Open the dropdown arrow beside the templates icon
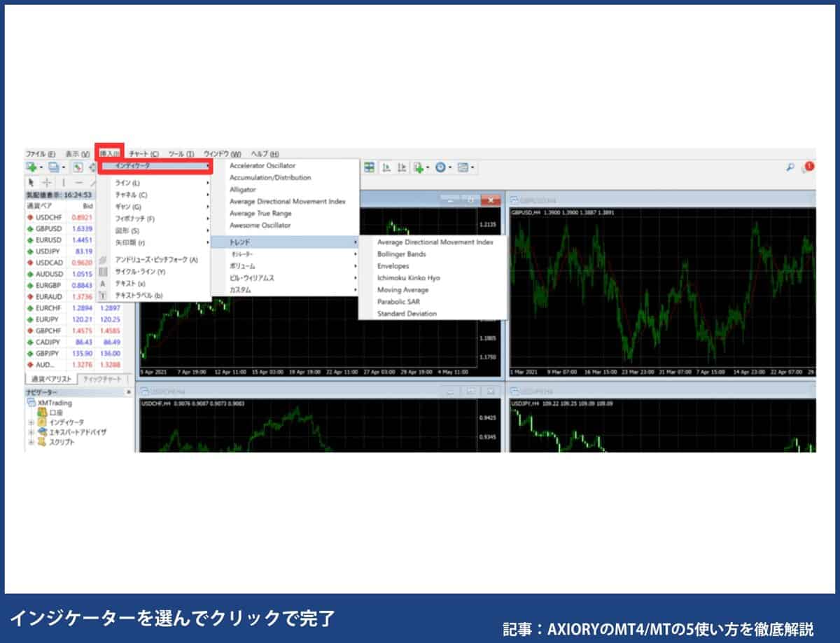This screenshot has width=840, height=643. pyautogui.click(x=475, y=167)
